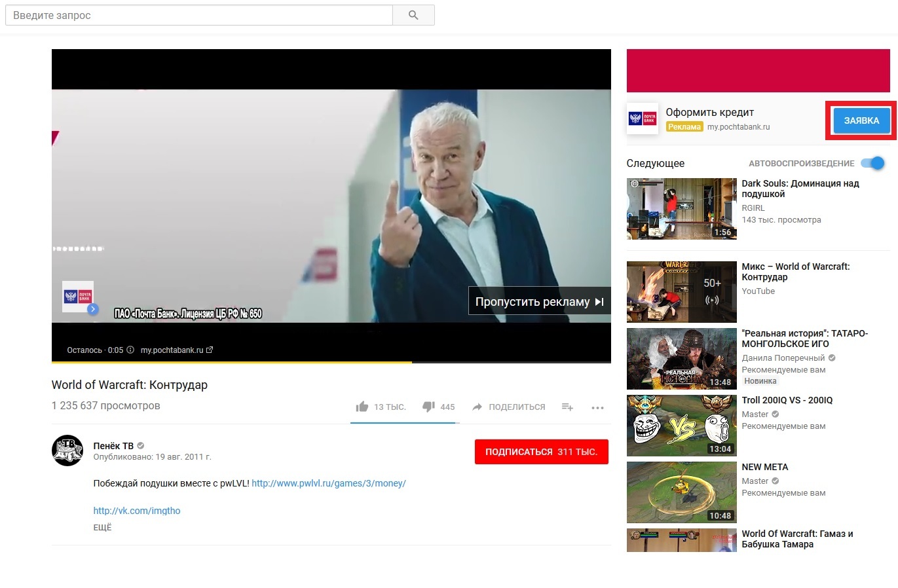This screenshot has width=898, height=588.
Task: Skip the ad with Пропустить рекламу
Action: (x=539, y=302)
